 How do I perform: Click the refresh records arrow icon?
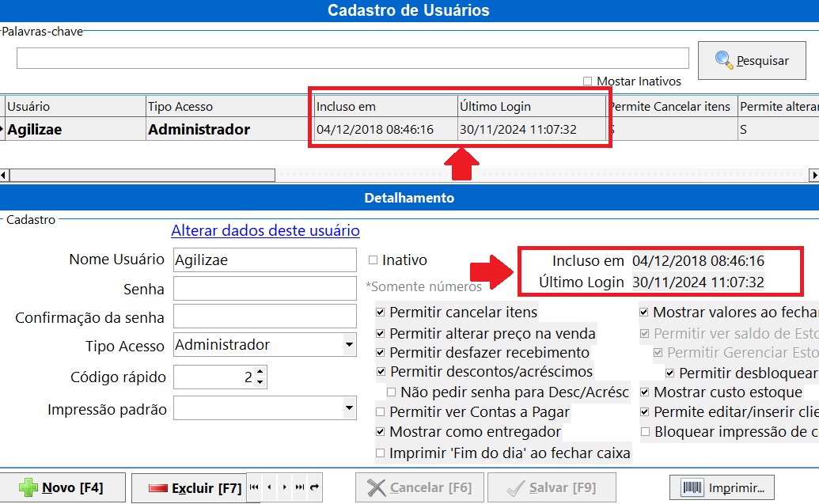[x=315, y=488]
